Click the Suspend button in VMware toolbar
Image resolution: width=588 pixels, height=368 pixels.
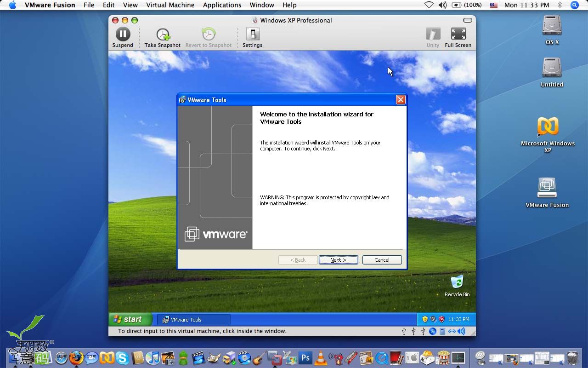123,37
